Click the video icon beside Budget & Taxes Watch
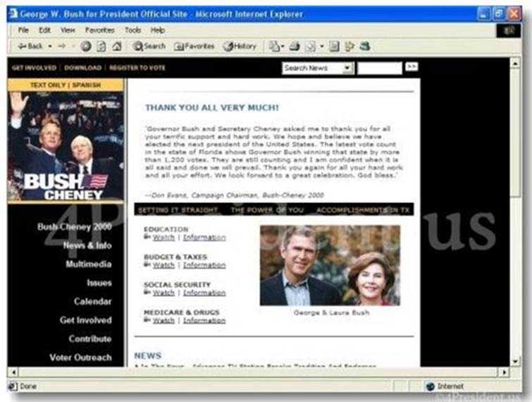532x402 pixels. tap(147, 264)
